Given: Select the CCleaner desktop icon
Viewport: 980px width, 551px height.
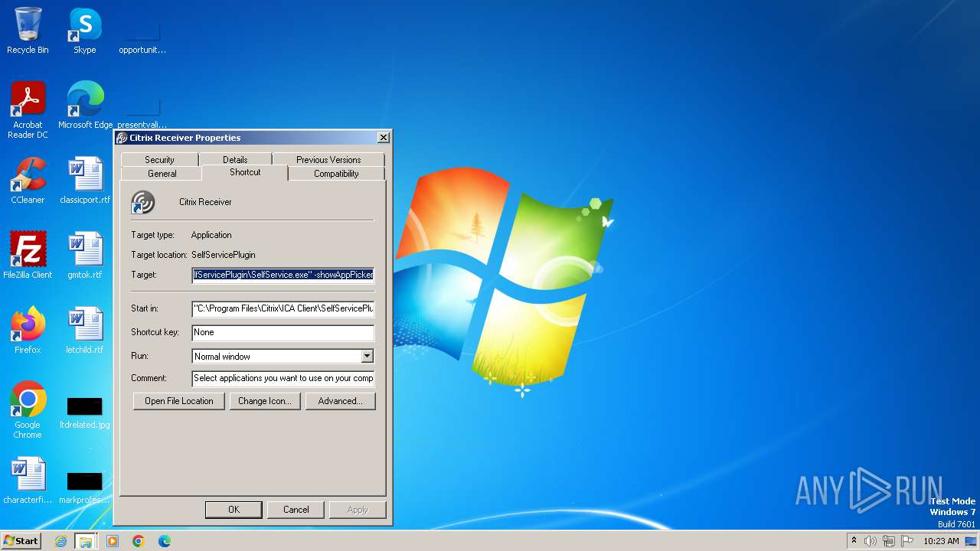Looking at the screenshot, I should [28, 181].
